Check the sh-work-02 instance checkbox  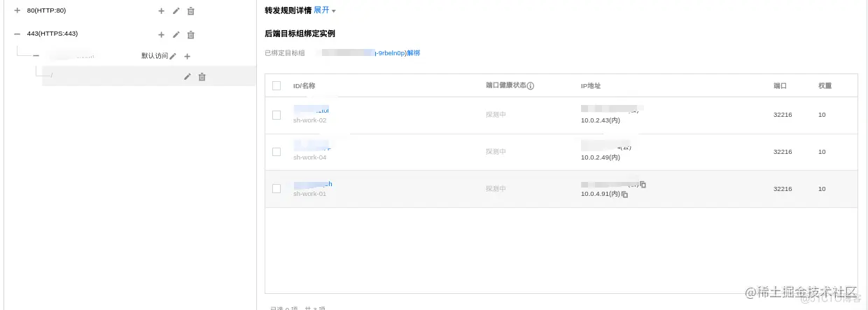pos(276,115)
